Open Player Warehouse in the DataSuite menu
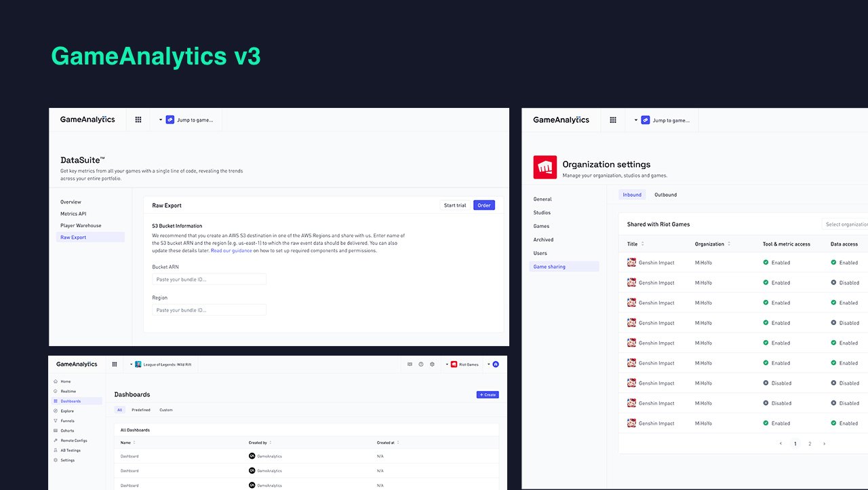The image size is (868, 490). [81, 225]
